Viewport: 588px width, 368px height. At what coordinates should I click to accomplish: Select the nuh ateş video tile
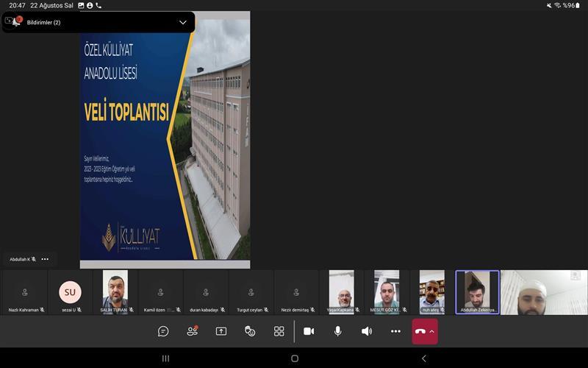[432, 292]
